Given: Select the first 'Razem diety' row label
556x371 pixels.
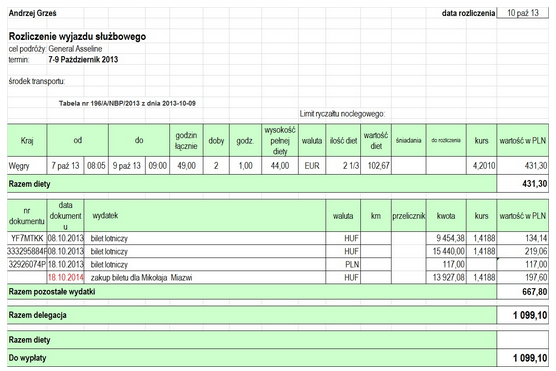Looking at the screenshot, I should click(29, 184).
